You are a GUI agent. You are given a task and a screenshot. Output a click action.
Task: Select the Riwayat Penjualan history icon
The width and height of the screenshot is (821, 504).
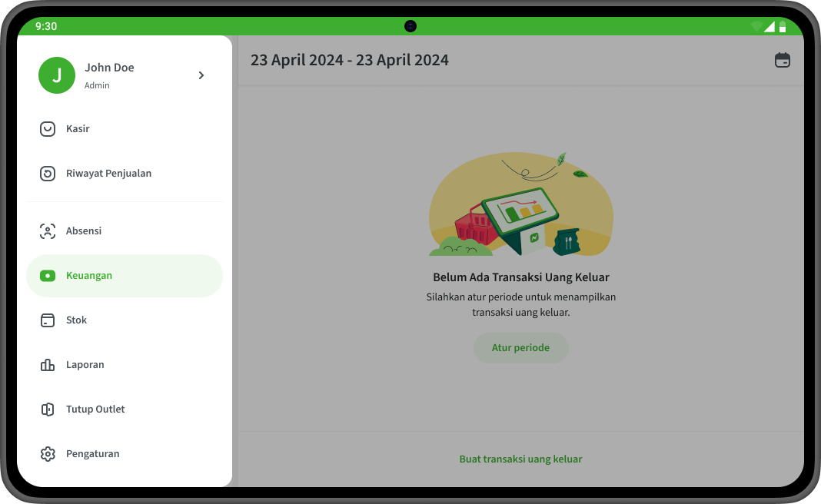click(48, 173)
